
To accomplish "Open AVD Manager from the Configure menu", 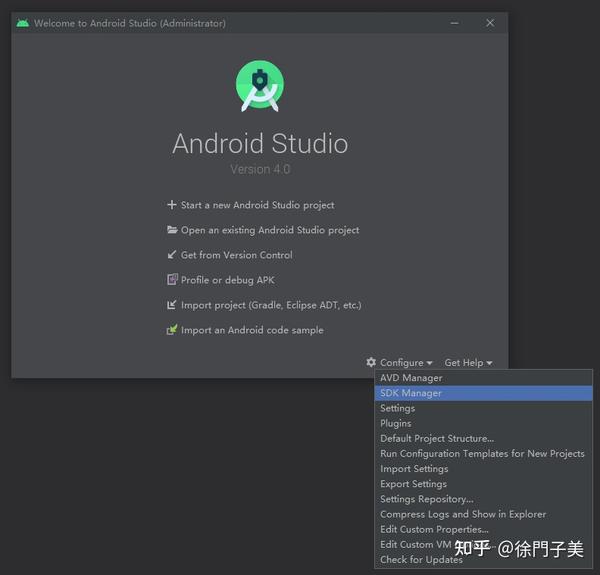I will (484, 378).
